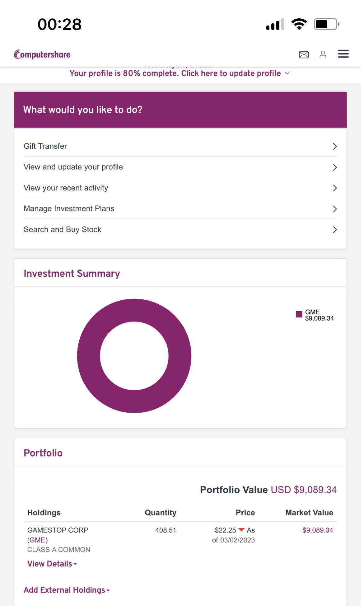This screenshot has width=364, height=606.
Task: Open the $9,089.34 market value link
Action: click(x=317, y=530)
